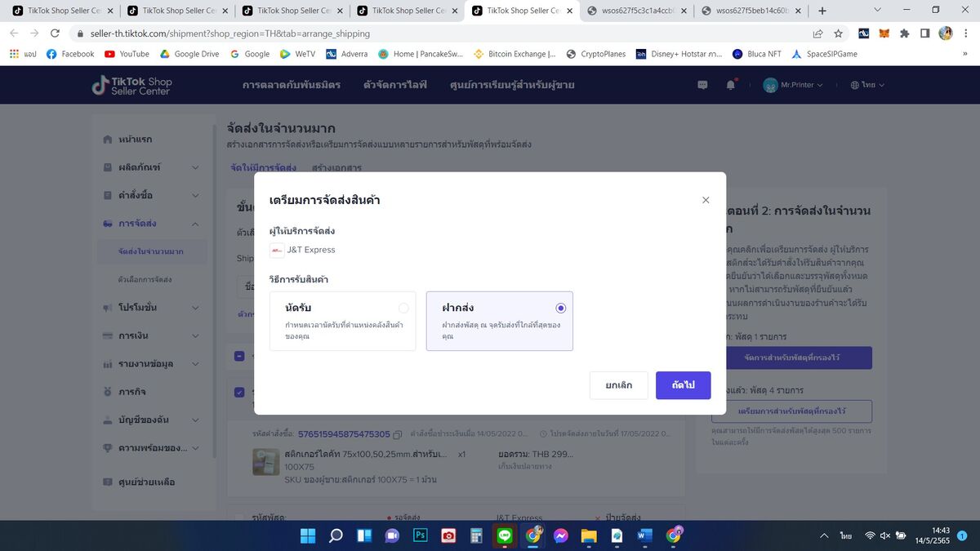Open the Google Drive bookmark
Screen dimensions: 980x551
coord(189,54)
